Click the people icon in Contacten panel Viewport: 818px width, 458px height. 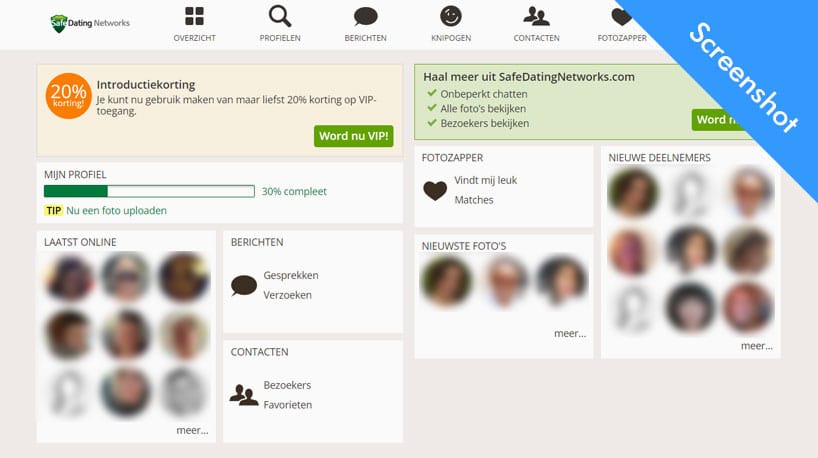[244, 395]
